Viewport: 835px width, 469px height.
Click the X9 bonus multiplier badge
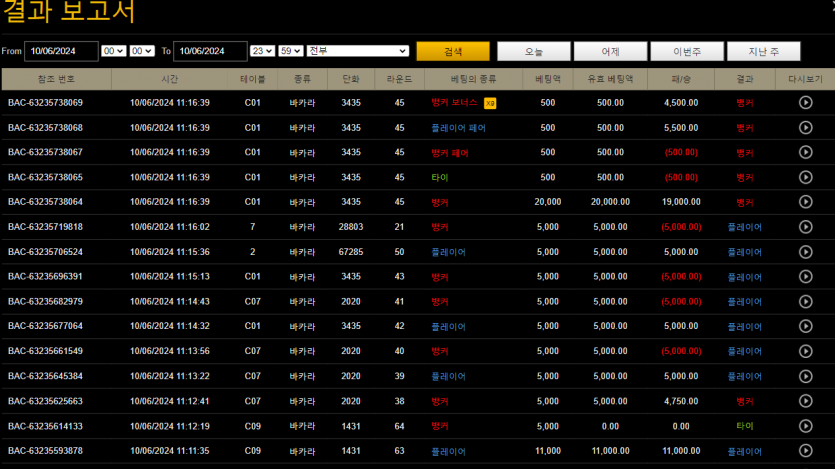[x=490, y=103]
